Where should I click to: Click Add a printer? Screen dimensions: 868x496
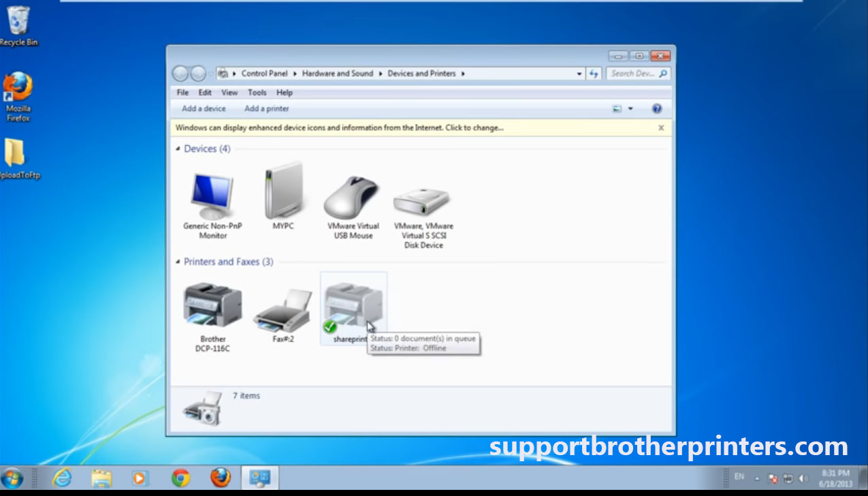pos(266,108)
